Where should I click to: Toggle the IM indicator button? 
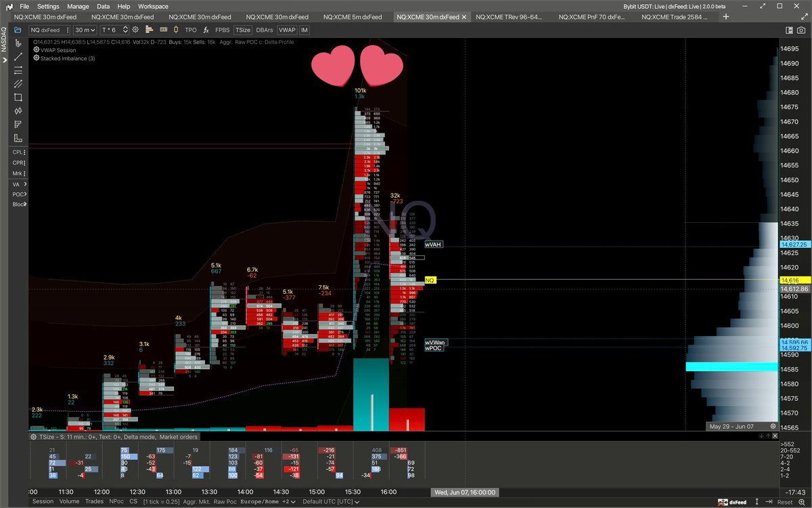tap(304, 30)
